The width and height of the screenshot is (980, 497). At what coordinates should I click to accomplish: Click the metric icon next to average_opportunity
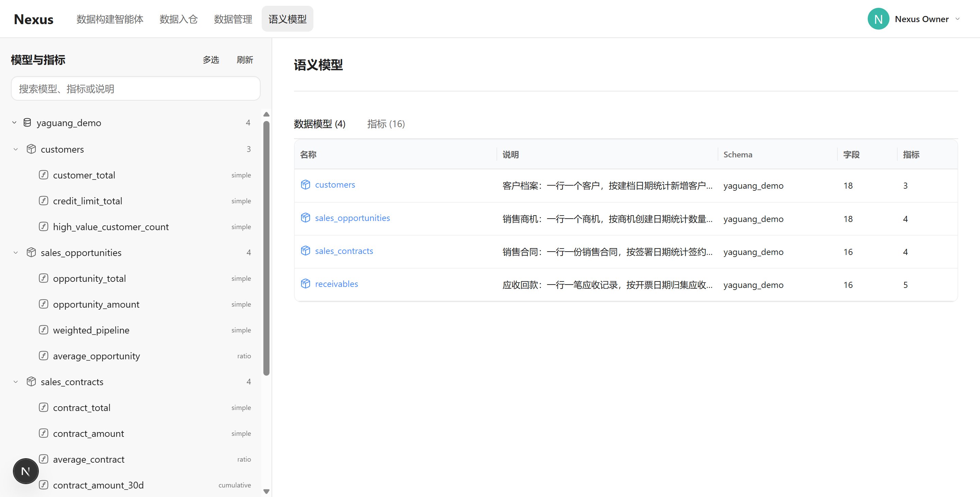tap(43, 356)
